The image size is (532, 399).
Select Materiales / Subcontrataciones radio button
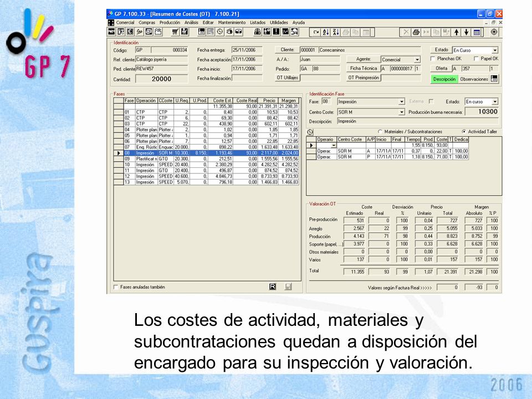(380, 132)
